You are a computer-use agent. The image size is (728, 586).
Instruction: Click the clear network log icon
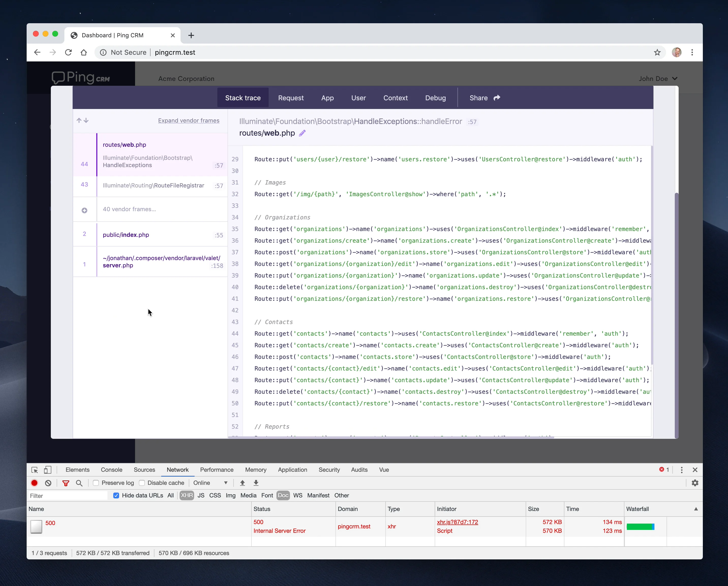[48, 483]
